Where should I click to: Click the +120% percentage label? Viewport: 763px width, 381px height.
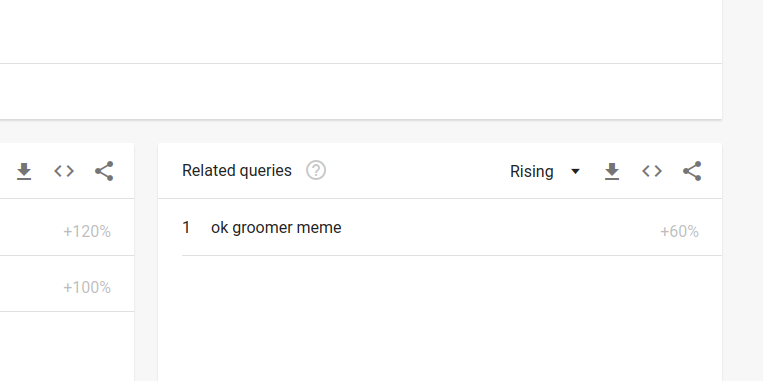87,232
